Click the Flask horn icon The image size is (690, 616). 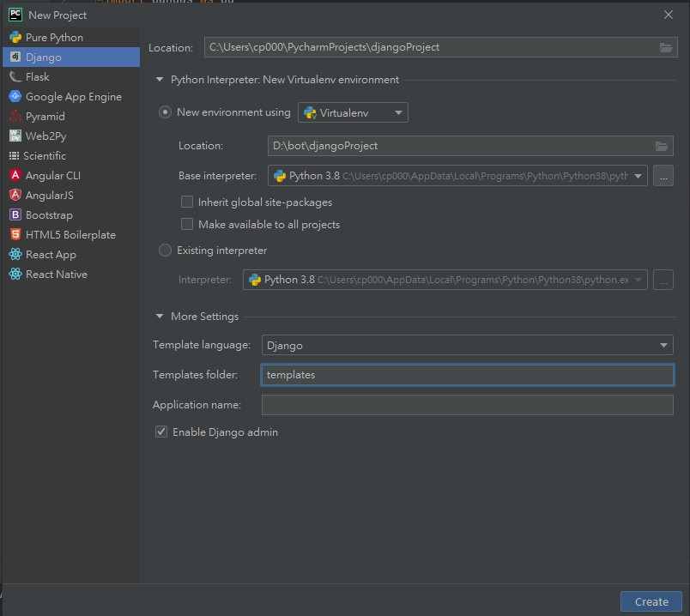[x=15, y=76]
